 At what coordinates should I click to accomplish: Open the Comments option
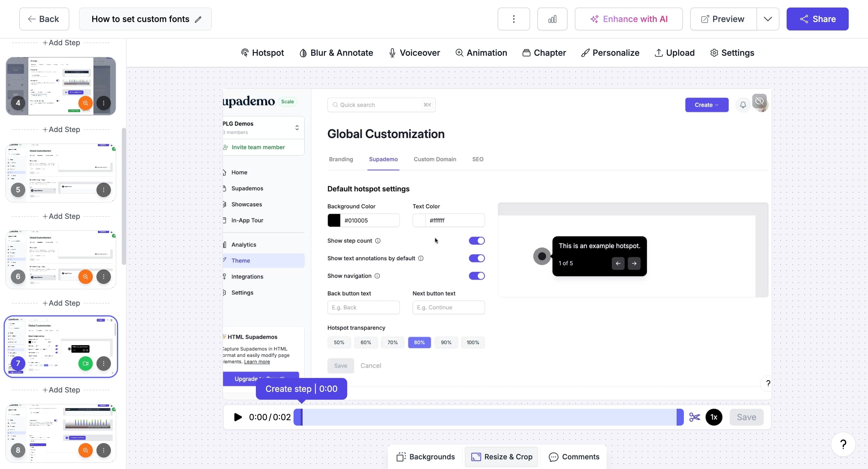(574, 457)
